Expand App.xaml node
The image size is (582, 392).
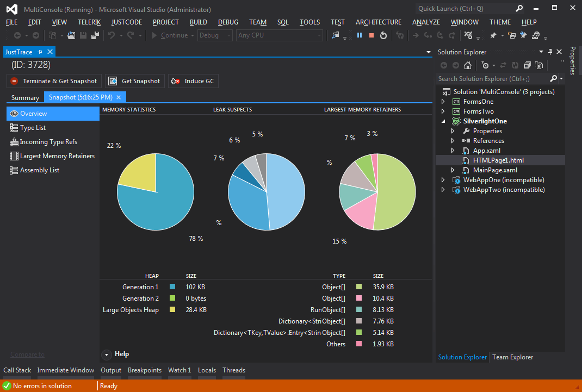[x=453, y=151]
